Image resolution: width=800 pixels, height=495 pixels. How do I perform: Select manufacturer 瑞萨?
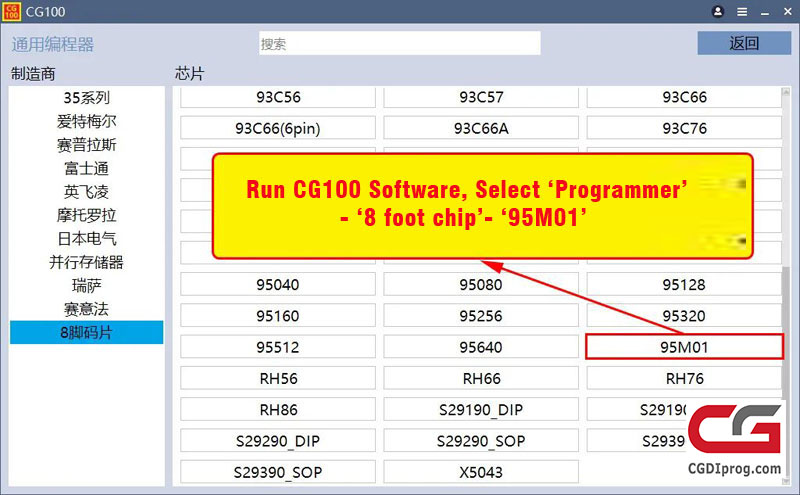tap(86, 286)
